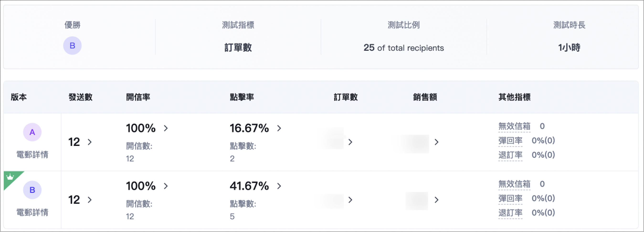Click version A 彈回率 label
Viewport: 644px width, 232px height.
(510, 141)
